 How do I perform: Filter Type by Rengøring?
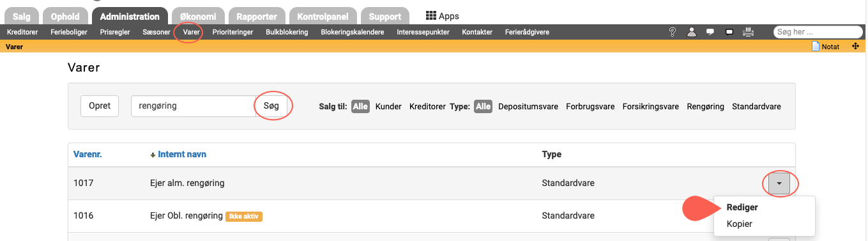point(705,107)
